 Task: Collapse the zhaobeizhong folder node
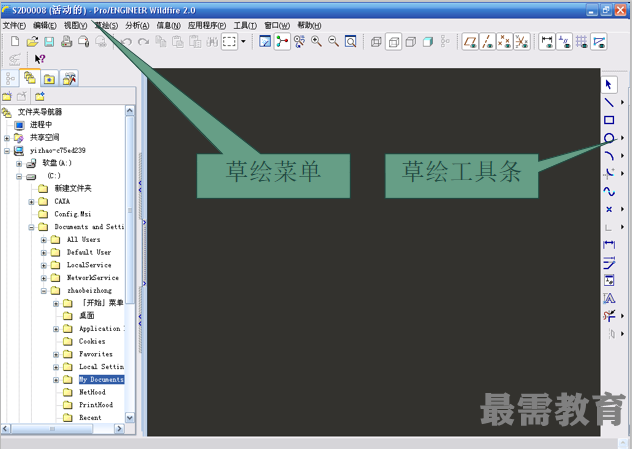(44, 291)
